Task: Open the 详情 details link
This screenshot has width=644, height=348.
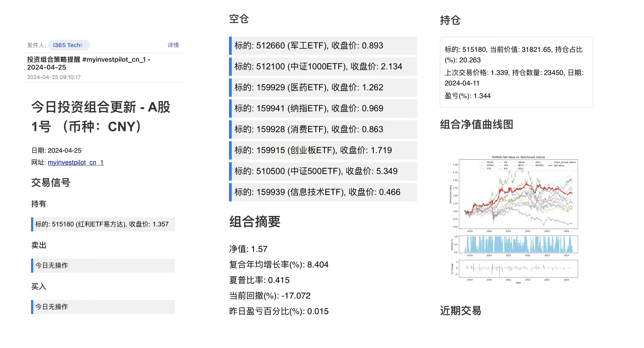Action: click(173, 45)
